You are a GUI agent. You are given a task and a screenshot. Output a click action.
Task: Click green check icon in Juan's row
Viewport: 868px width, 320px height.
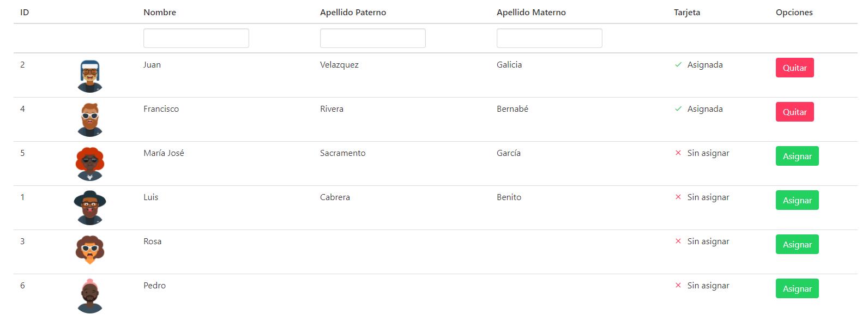point(678,65)
